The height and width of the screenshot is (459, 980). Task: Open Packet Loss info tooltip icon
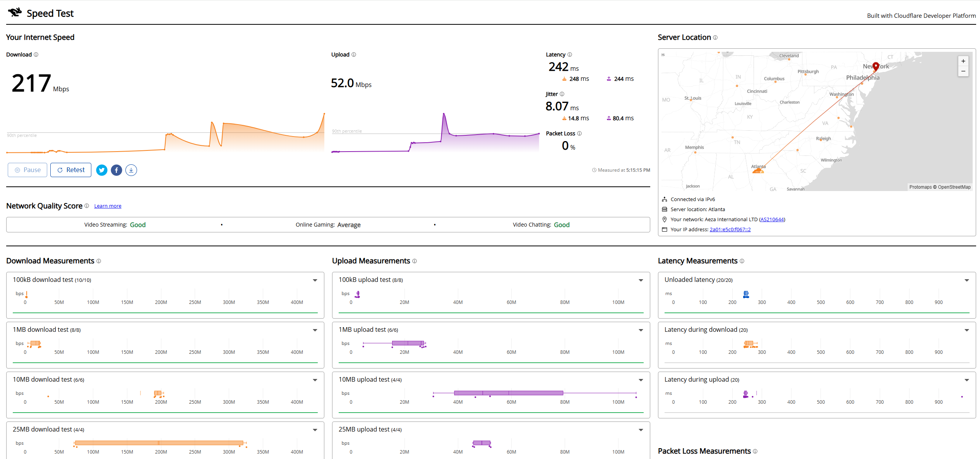pyautogui.click(x=579, y=133)
